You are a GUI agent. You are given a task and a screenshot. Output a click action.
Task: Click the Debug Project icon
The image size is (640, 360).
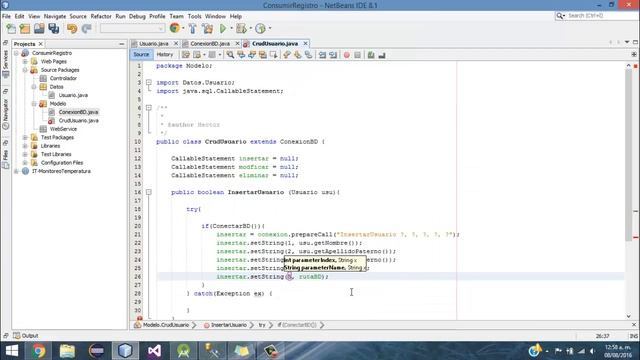pos(241,29)
